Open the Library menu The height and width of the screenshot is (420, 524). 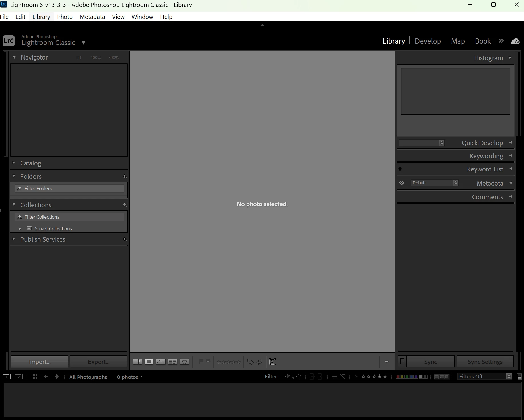coord(41,17)
